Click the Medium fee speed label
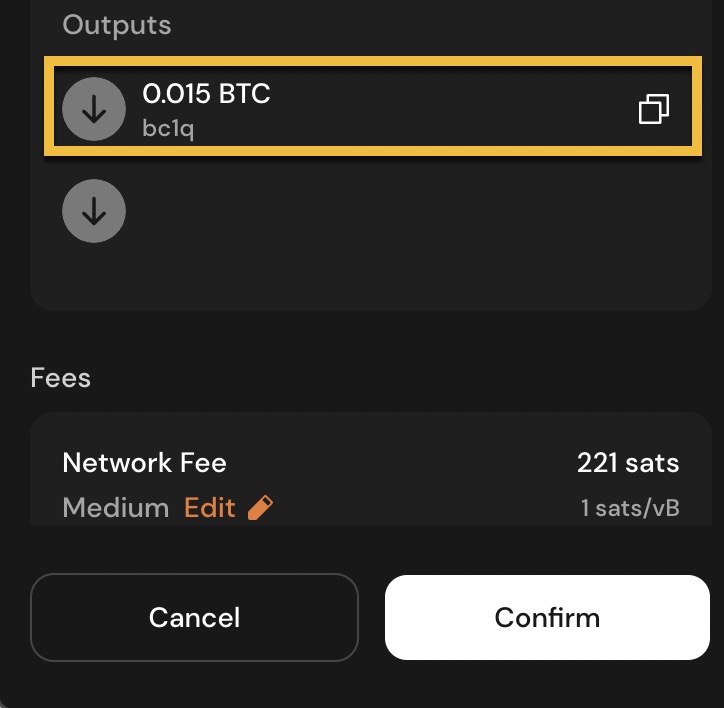 pos(115,508)
